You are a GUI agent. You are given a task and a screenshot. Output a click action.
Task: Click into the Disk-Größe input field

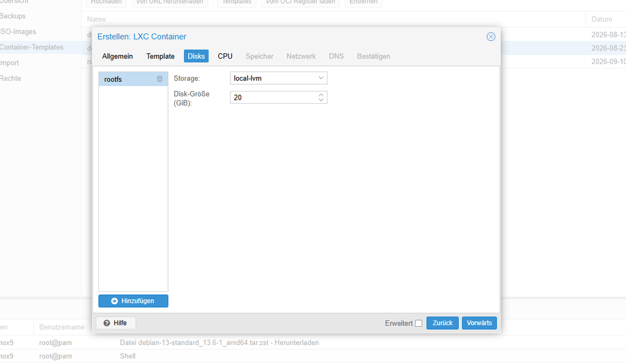point(274,98)
